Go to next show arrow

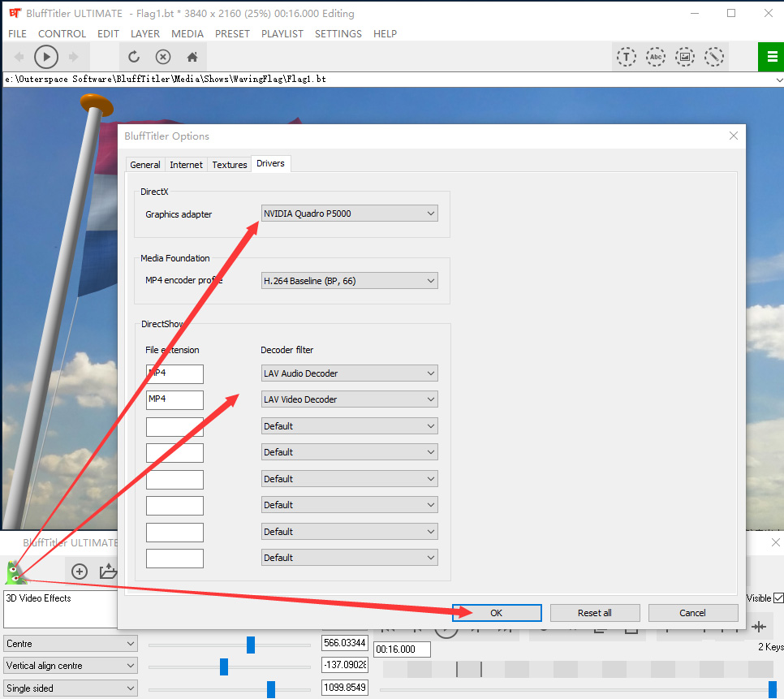pos(74,57)
